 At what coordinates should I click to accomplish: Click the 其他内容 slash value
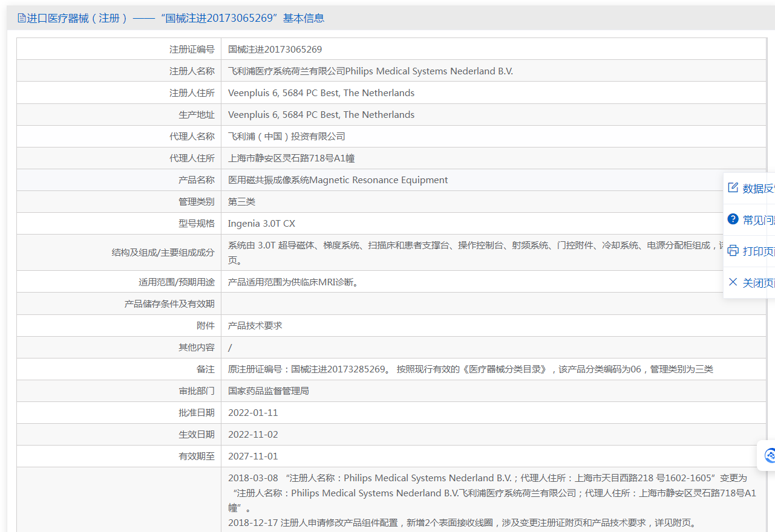(230, 348)
